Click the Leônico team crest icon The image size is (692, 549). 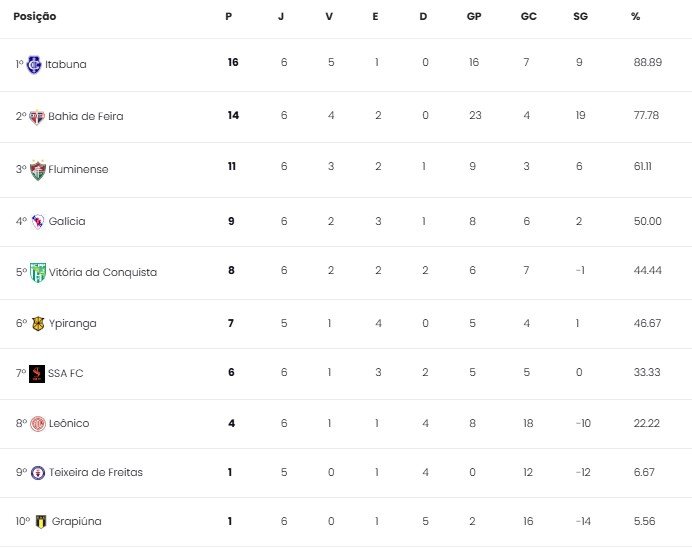[38, 423]
